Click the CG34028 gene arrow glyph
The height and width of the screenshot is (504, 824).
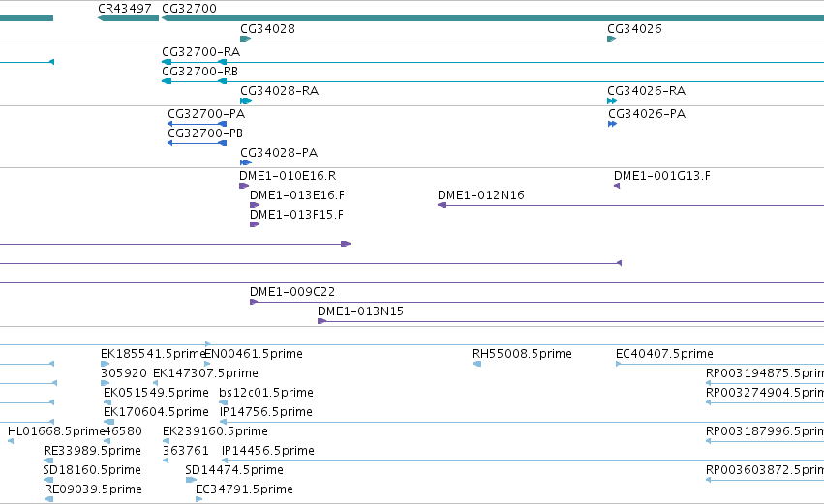pyautogui.click(x=245, y=39)
